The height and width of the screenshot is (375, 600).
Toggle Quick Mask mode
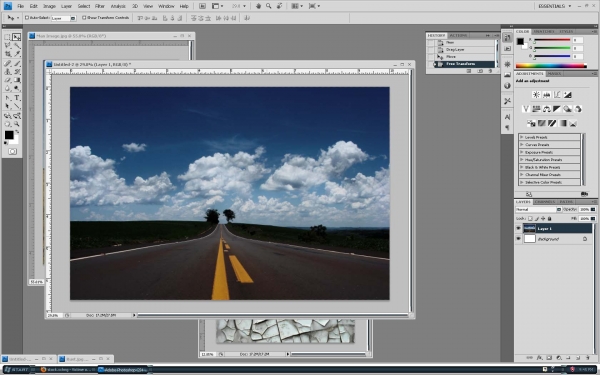[13, 152]
